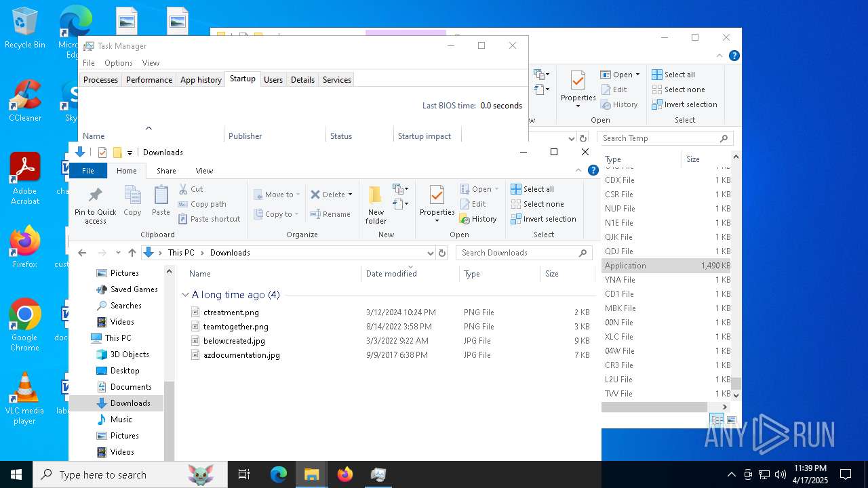This screenshot has height=488, width=868.
Task: Open History in the Downloads ribbon
Action: click(x=478, y=219)
